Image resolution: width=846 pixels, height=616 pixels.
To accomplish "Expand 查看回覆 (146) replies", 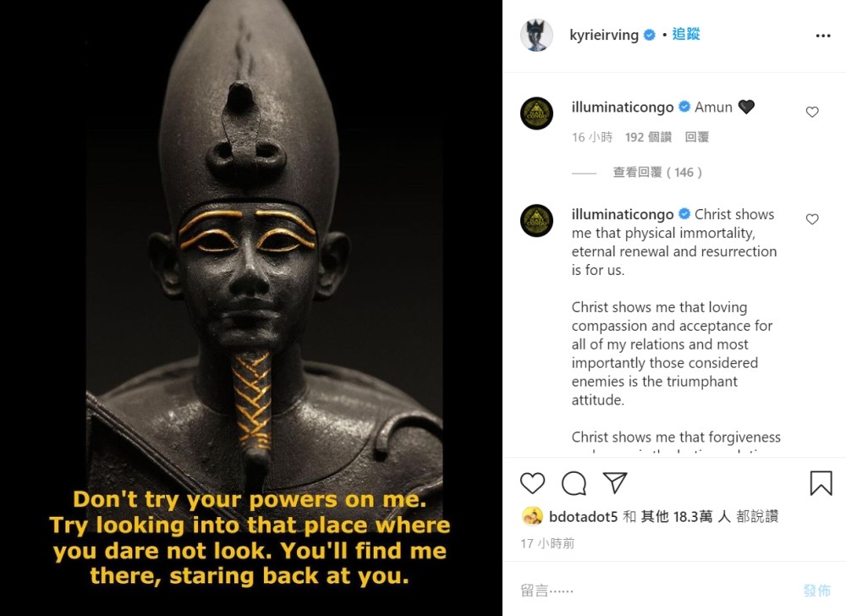I will coord(657,173).
